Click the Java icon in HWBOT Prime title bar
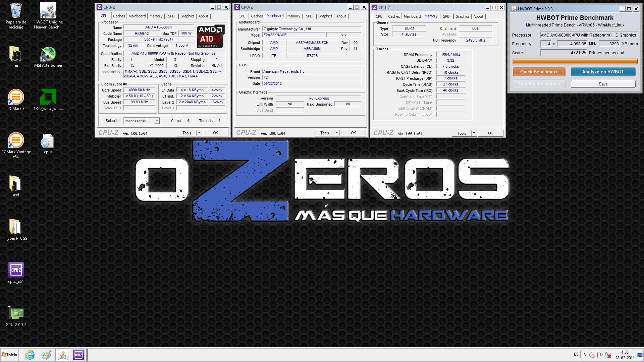Image resolution: width=644 pixels, height=362 pixels. pyautogui.click(x=514, y=9)
